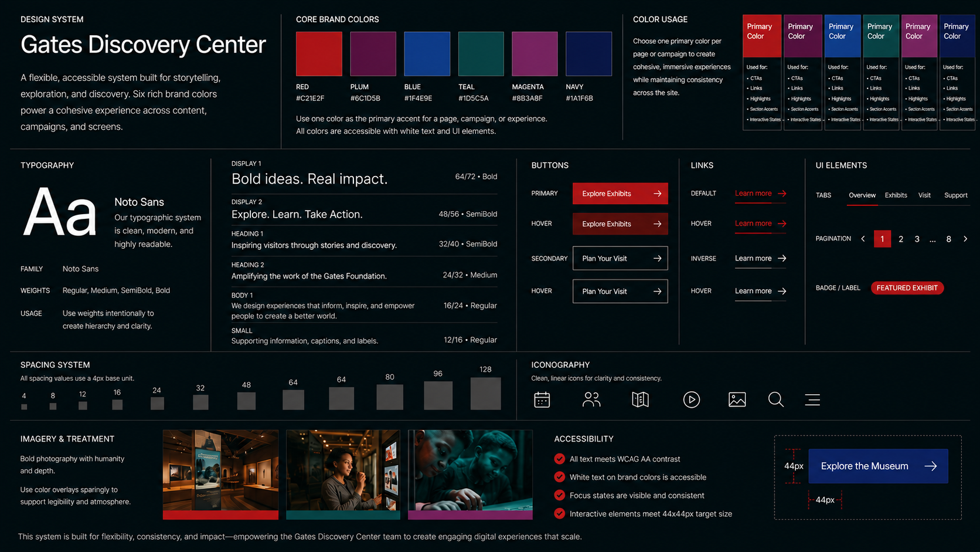Click the checkmark beside White text on brand colors
The height and width of the screenshot is (552, 980).
tap(560, 477)
